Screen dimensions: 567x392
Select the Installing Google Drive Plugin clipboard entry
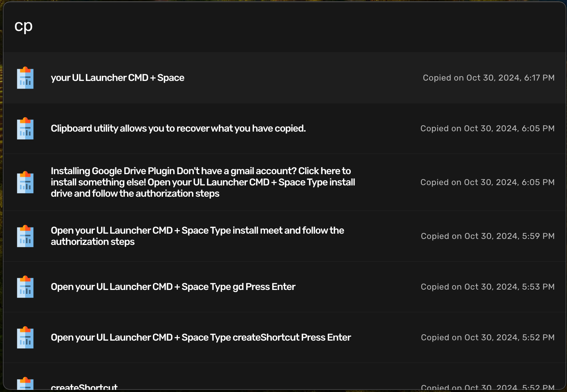(203, 182)
